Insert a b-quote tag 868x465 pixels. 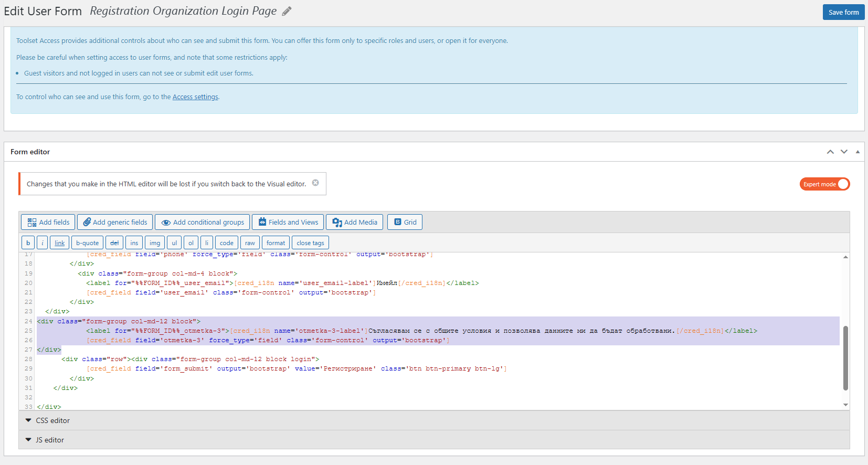87,242
